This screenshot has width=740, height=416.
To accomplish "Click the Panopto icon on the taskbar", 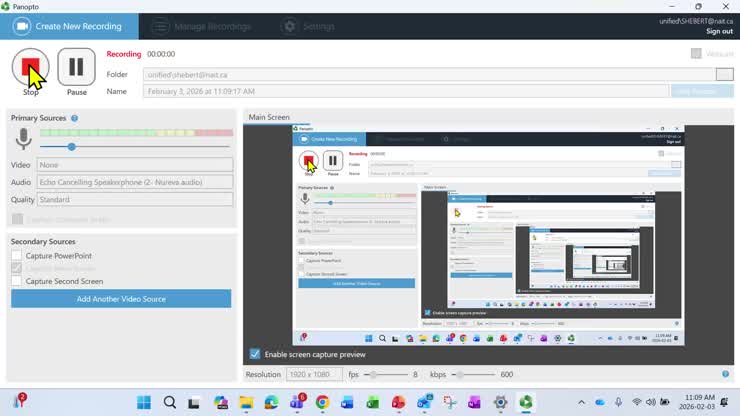I will [526, 402].
